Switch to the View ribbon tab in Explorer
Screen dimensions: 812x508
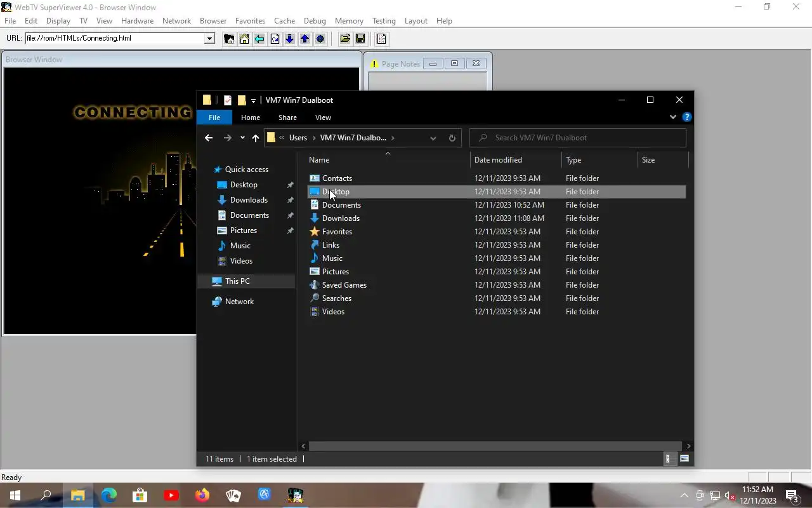coord(323,117)
